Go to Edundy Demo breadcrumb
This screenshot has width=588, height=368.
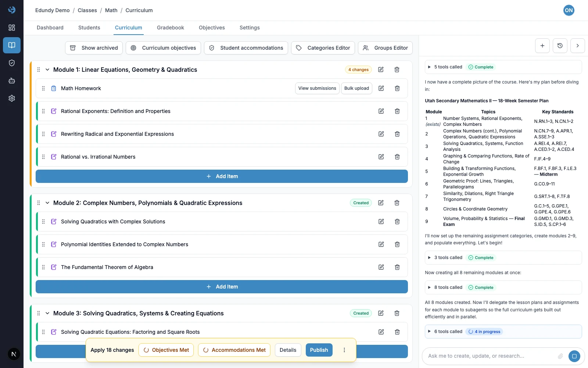click(x=52, y=10)
